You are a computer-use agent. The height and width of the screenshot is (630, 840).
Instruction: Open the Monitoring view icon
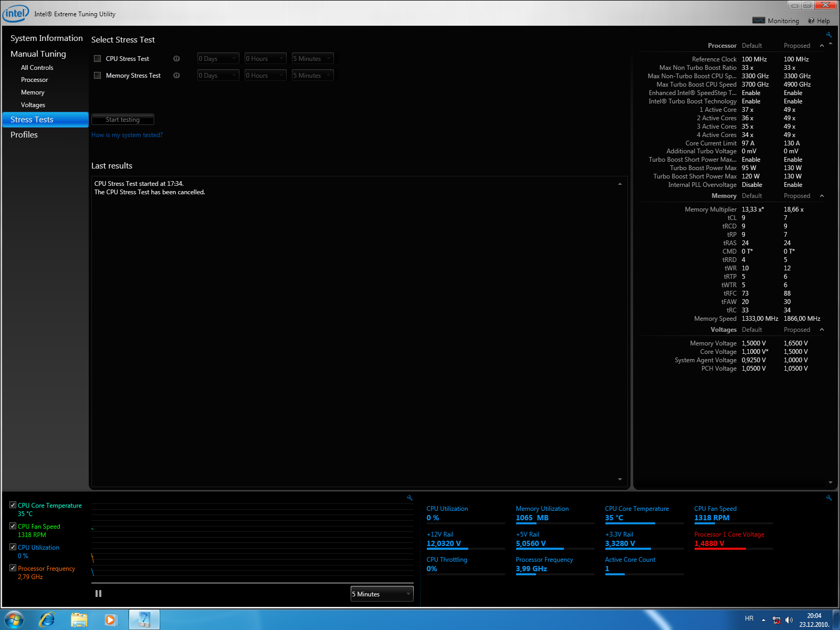point(759,20)
